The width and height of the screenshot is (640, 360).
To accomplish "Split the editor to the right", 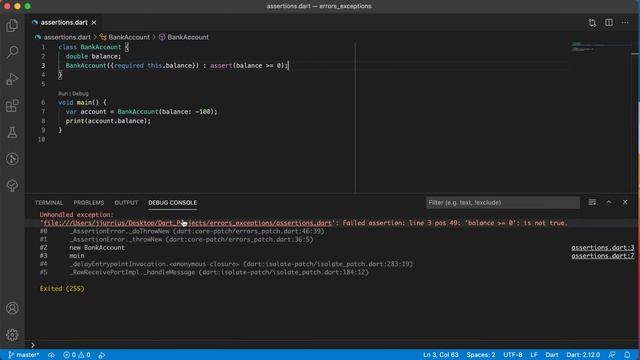I will pos(609,23).
